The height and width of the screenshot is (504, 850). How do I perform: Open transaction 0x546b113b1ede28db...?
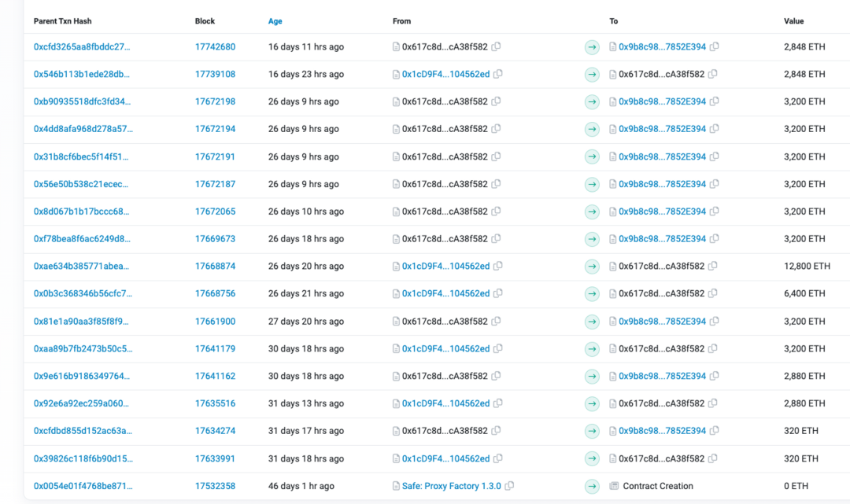(82, 74)
